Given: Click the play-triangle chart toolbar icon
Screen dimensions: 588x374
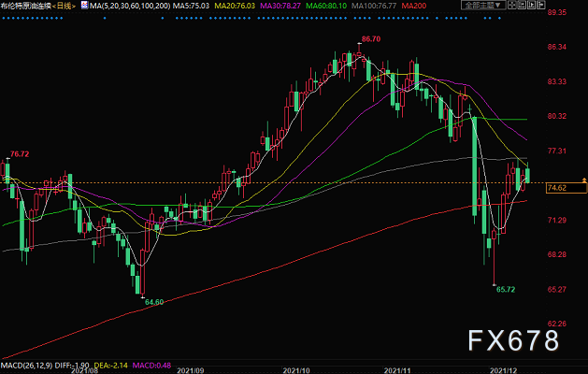Looking at the screenshot, I should (x=531, y=5).
